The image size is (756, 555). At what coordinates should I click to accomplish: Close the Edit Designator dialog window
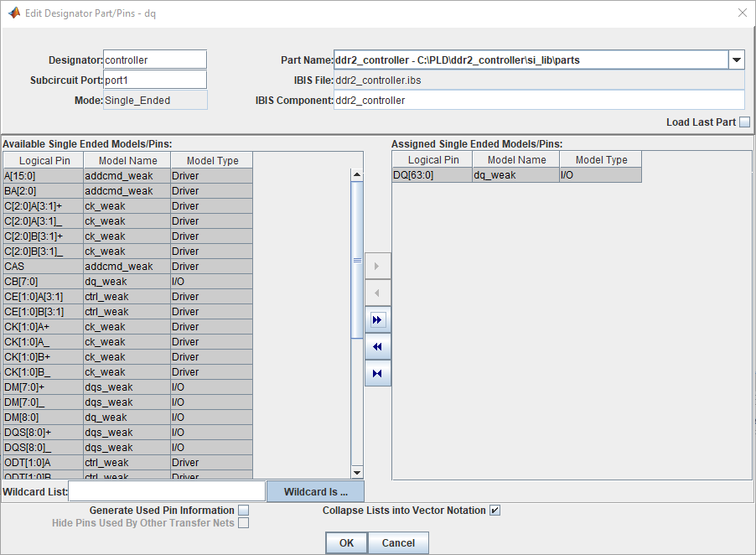click(x=742, y=13)
